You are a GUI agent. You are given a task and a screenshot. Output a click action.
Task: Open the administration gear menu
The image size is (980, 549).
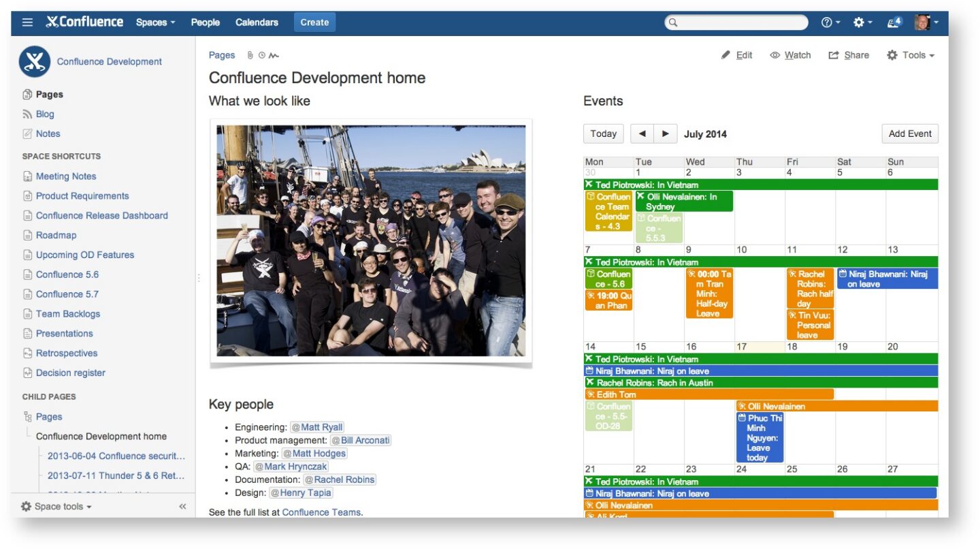[x=862, y=22]
